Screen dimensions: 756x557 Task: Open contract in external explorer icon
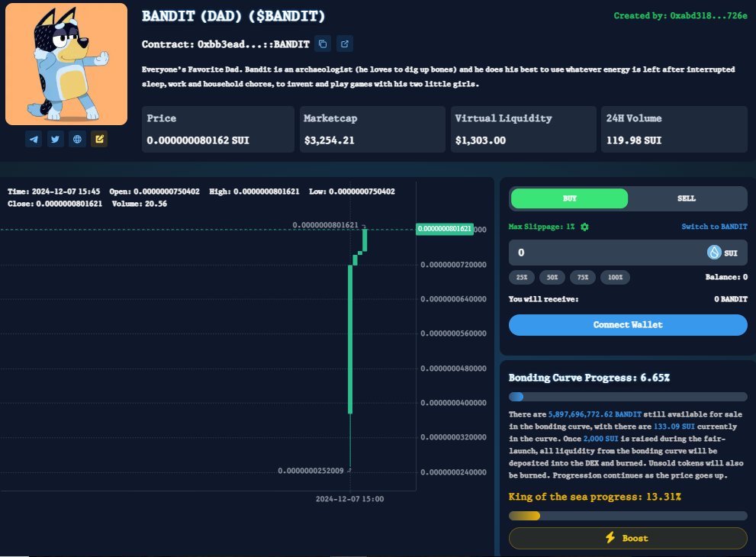[x=345, y=44]
